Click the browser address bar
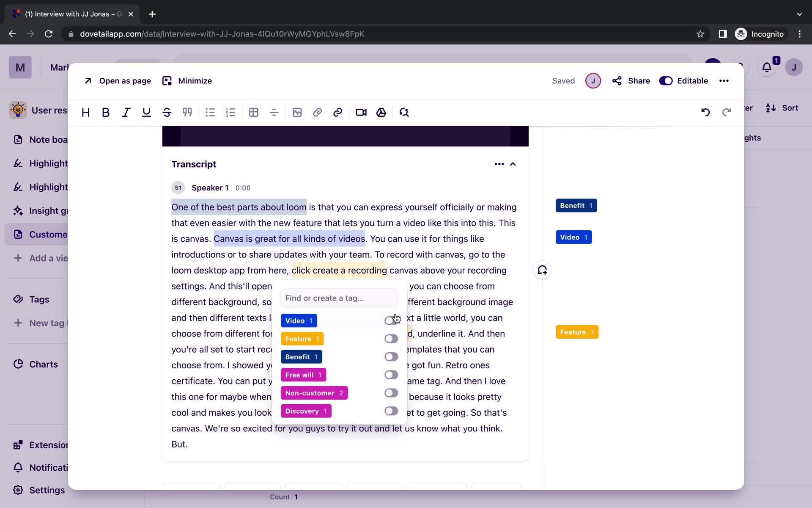The height and width of the screenshot is (508, 812). click(381, 34)
